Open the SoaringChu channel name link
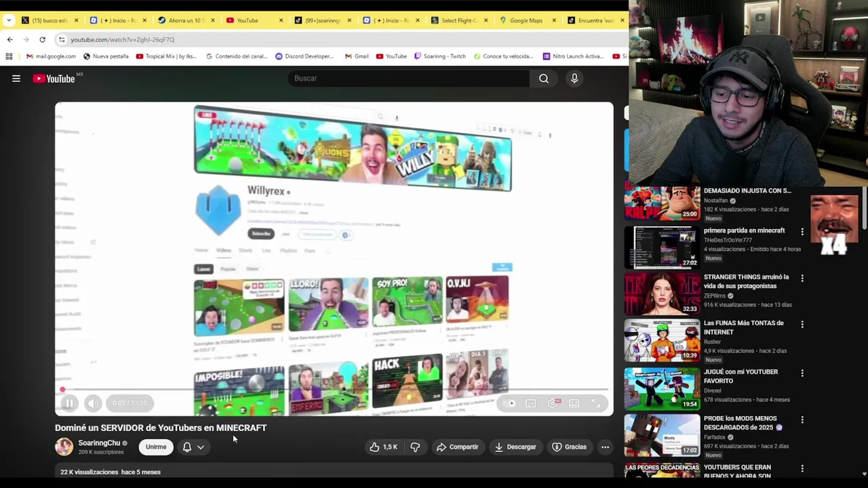868x488 pixels. pos(99,443)
